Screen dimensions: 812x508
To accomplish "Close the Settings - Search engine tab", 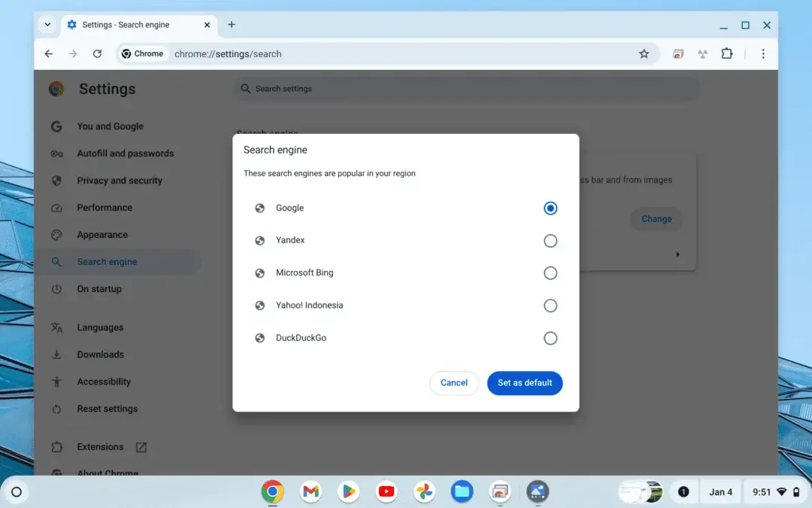I will 208,25.
